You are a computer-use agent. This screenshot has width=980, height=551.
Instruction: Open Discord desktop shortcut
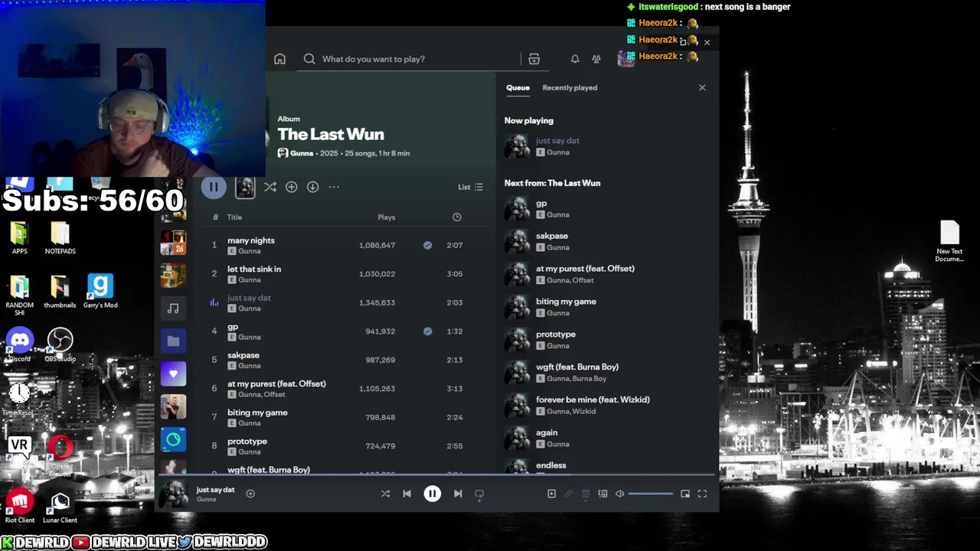(x=20, y=344)
